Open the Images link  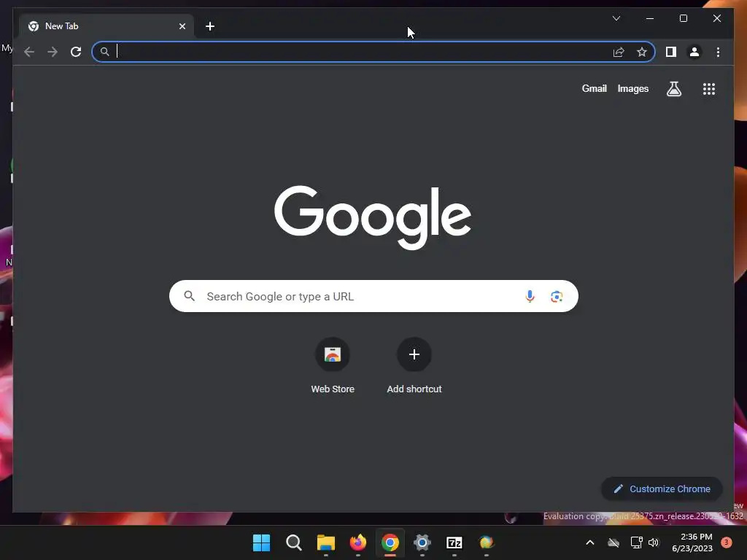[x=632, y=88]
